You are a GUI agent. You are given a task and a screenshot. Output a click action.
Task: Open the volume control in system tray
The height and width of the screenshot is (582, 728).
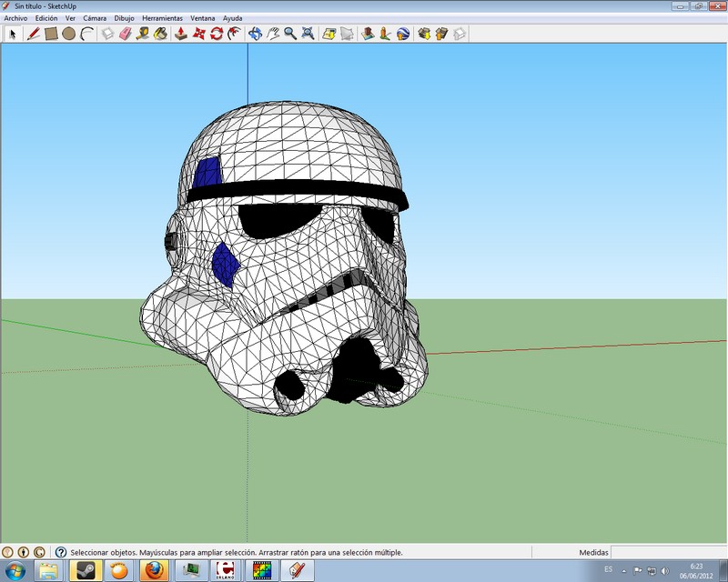[x=665, y=571]
